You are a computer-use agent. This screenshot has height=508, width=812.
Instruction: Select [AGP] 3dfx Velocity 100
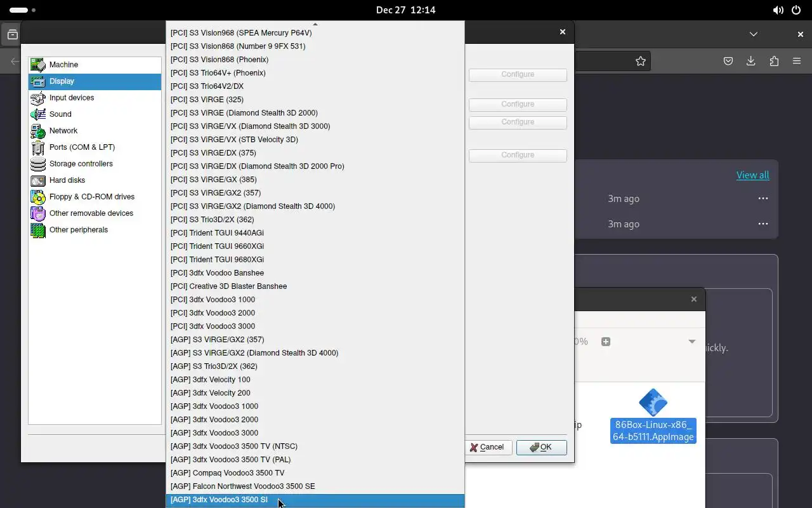point(315,380)
